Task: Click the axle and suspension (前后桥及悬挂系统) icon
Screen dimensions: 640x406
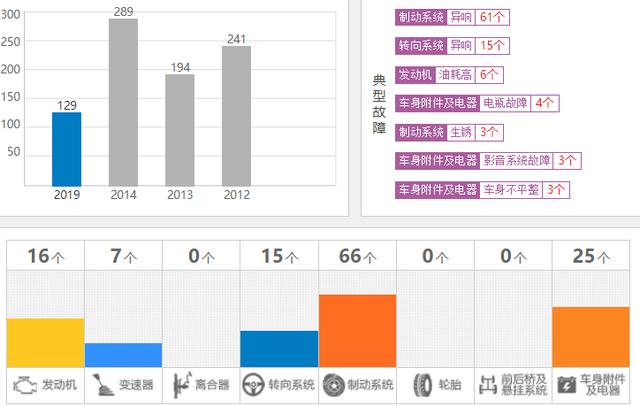Action: pos(488,385)
